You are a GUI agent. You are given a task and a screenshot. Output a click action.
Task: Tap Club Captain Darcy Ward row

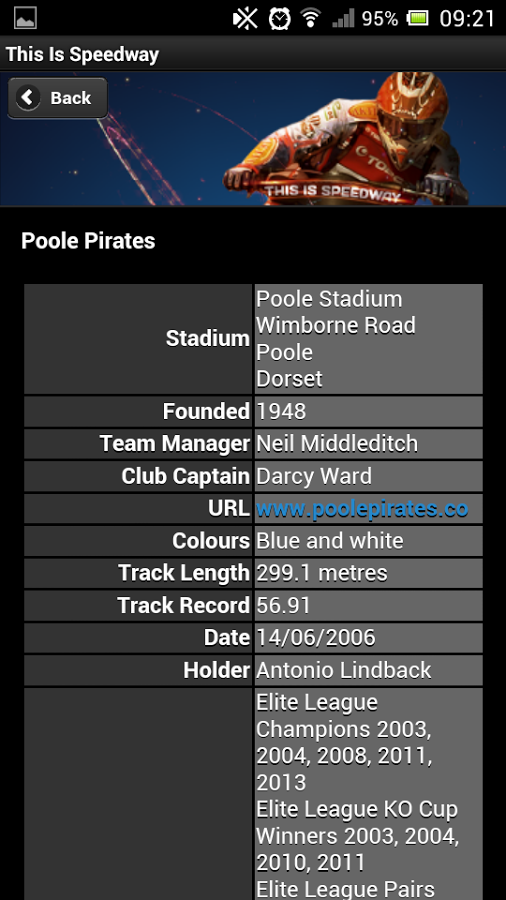tap(253, 476)
